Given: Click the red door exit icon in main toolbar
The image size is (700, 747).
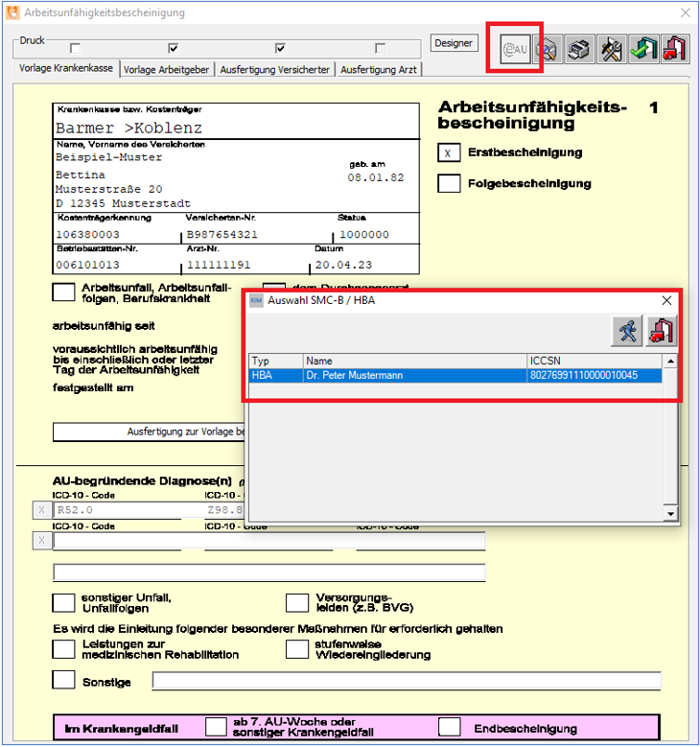Looking at the screenshot, I should [x=673, y=50].
